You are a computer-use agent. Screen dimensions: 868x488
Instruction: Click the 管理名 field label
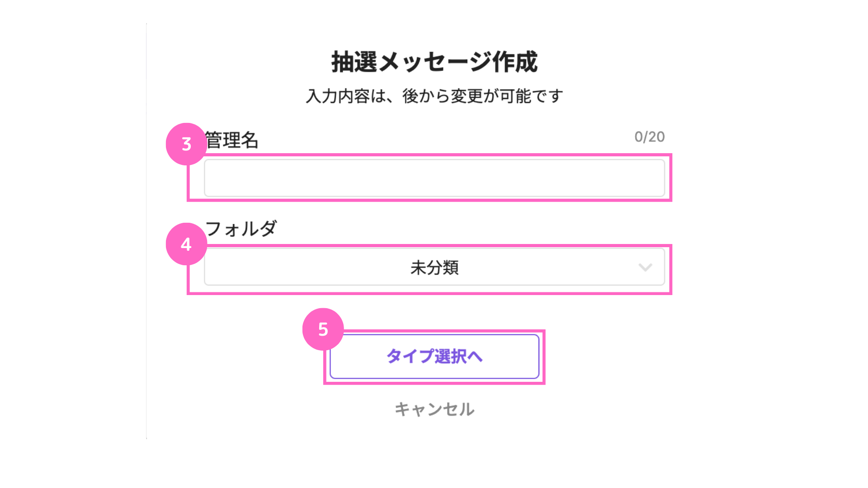231,140
